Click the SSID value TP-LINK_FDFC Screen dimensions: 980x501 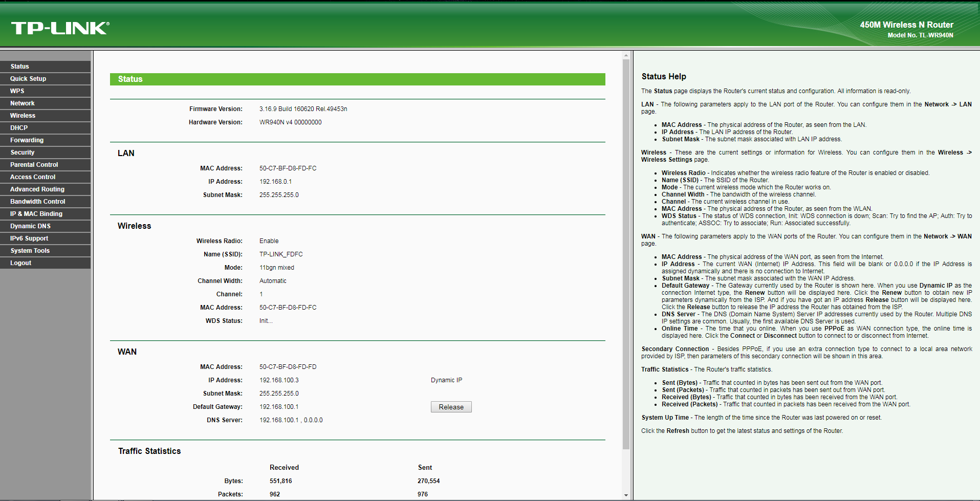(281, 254)
